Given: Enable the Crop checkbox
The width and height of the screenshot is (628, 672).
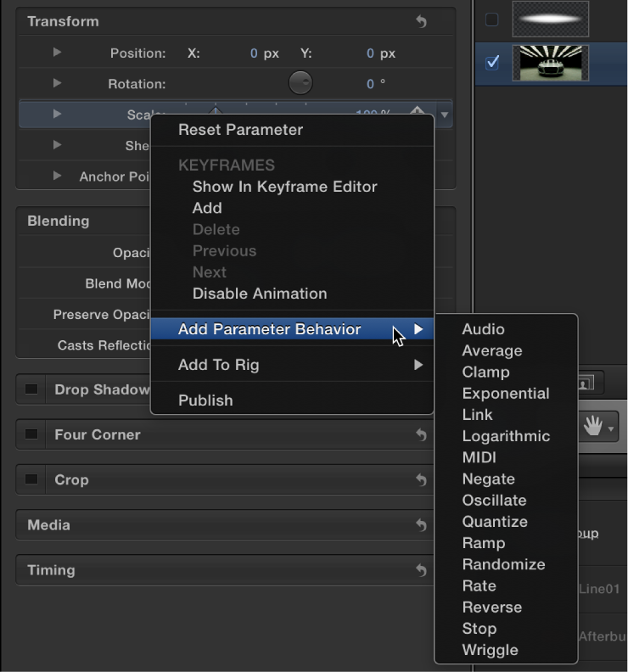Looking at the screenshot, I should (x=31, y=479).
